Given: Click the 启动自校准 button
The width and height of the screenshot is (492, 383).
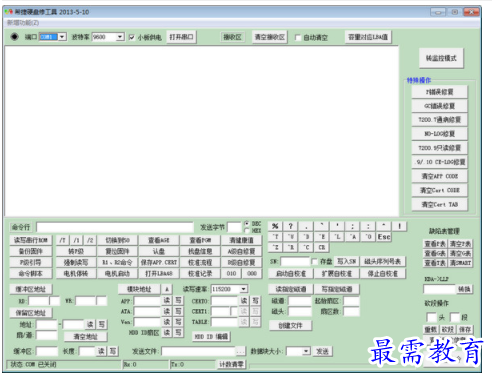Looking at the screenshot, I should coord(290,274).
